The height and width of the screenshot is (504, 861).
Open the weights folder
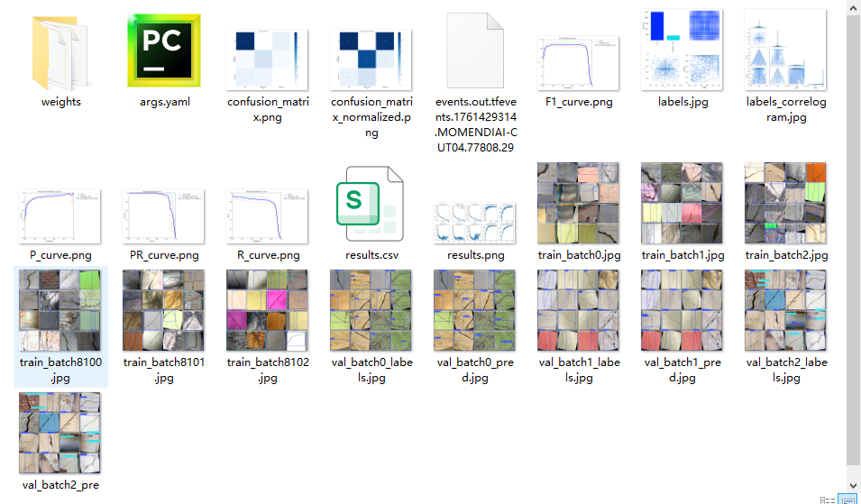60,53
